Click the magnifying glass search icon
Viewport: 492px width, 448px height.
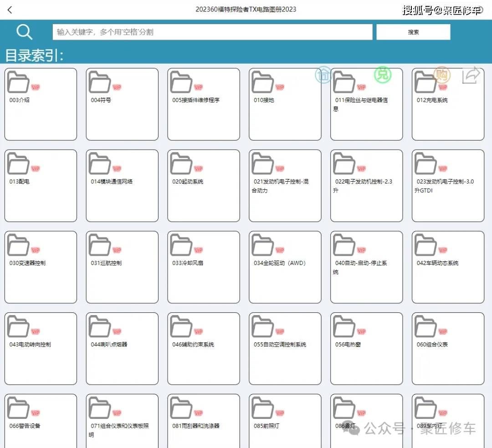[24, 32]
